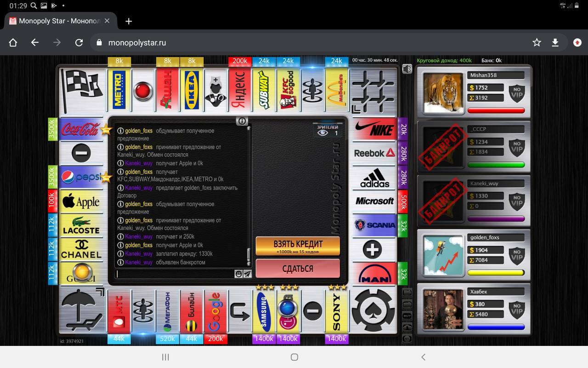Click NO VIP badge of Mishan358
Image resolution: width=588 pixels, height=368 pixels.
pos(517,92)
